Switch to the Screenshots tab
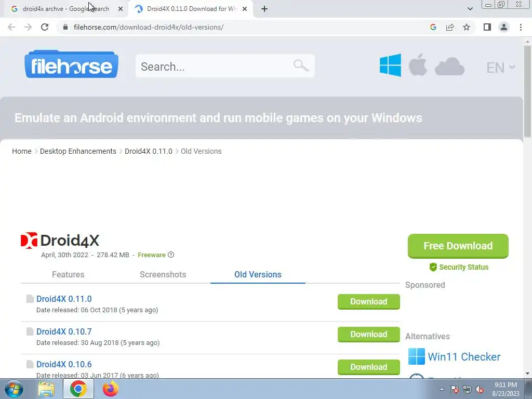 [163, 274]
